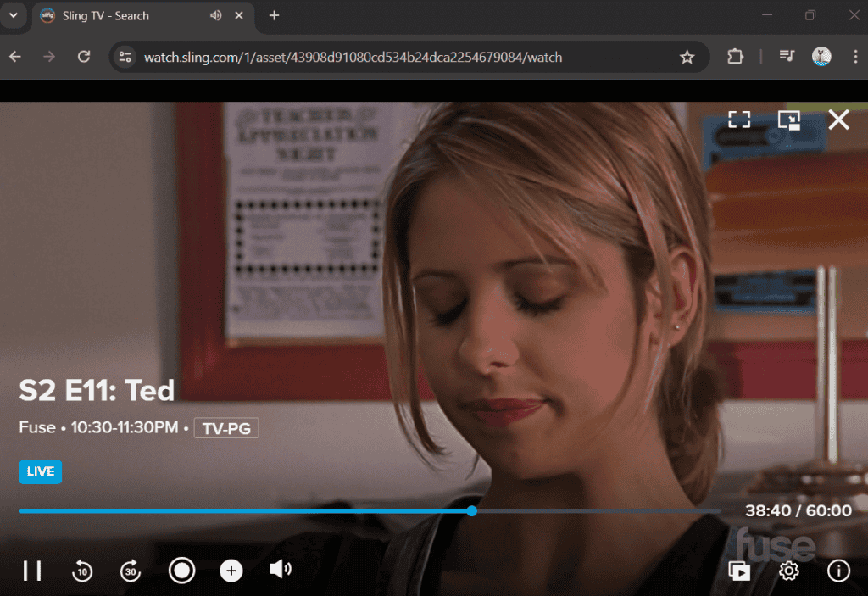Mute the tab via speaker icon
This screenshot has height=596, width=868.
(216, 15)
